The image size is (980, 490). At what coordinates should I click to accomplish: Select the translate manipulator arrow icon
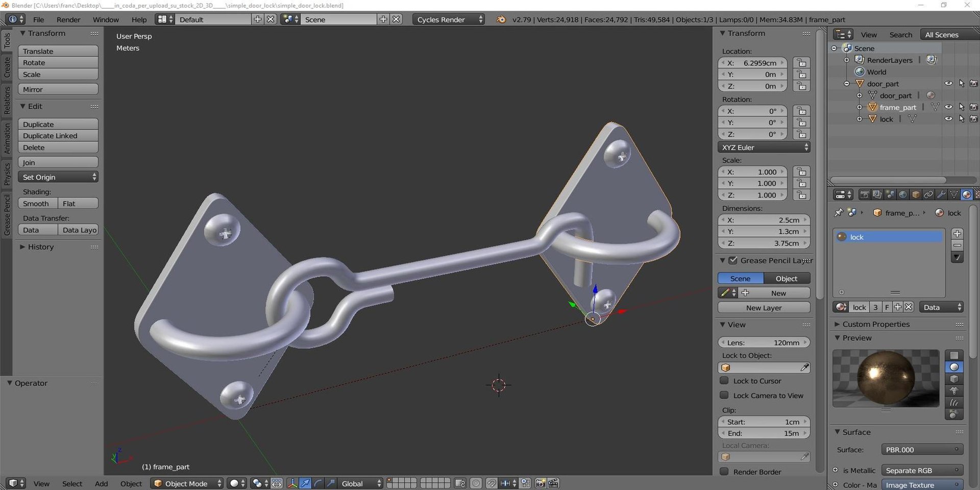click(305, 483)
